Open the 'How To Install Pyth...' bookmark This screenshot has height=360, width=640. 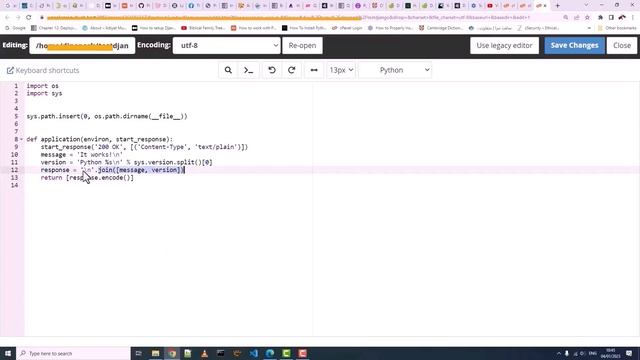point(304,28)
